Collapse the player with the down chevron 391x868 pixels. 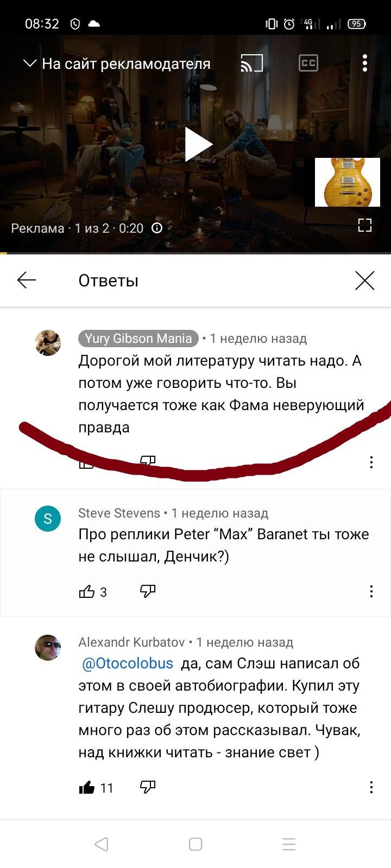point(29,63)
